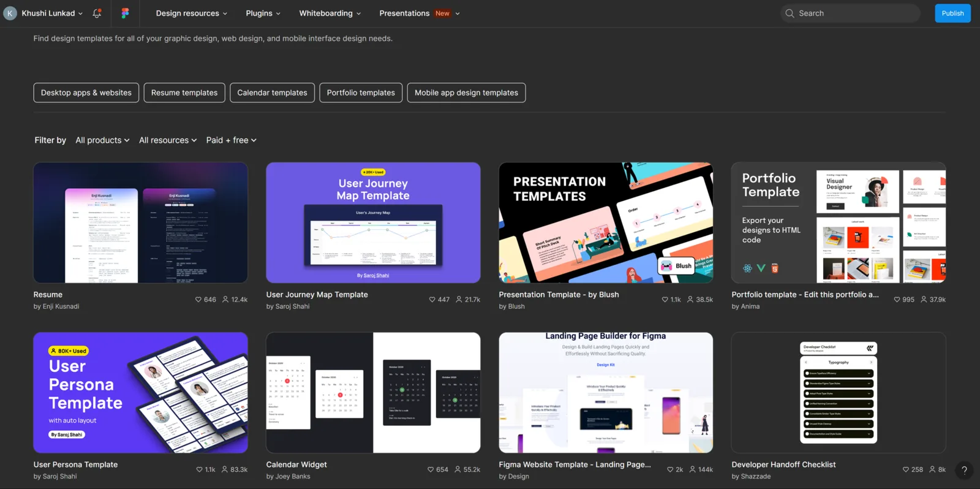Open the Design resources dropdown
Viewport: 980px width, 489px height.
point(192,13)
